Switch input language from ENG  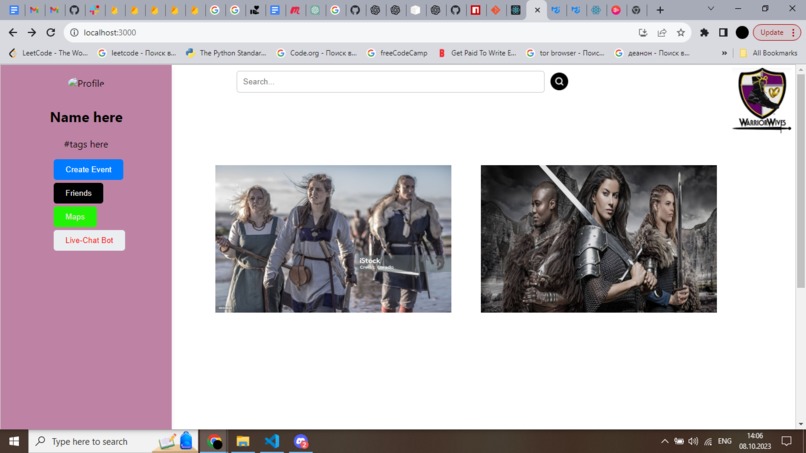(725, 441)
